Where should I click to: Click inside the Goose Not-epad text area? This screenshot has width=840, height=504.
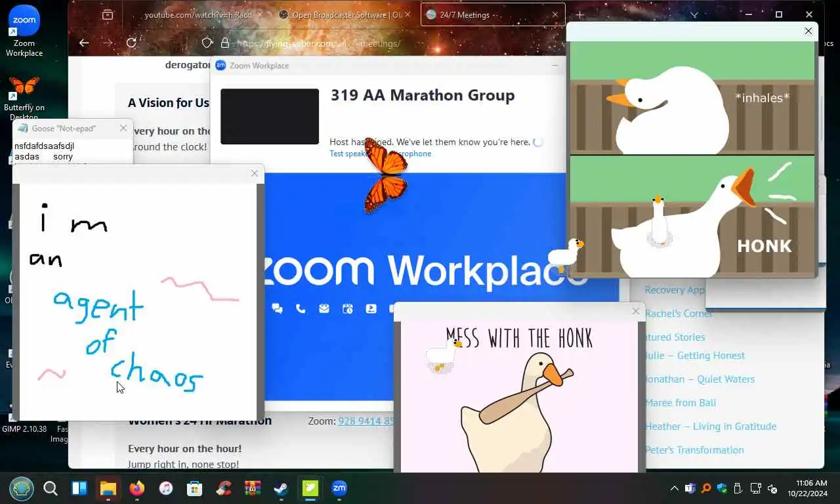(x=72, y=152)
